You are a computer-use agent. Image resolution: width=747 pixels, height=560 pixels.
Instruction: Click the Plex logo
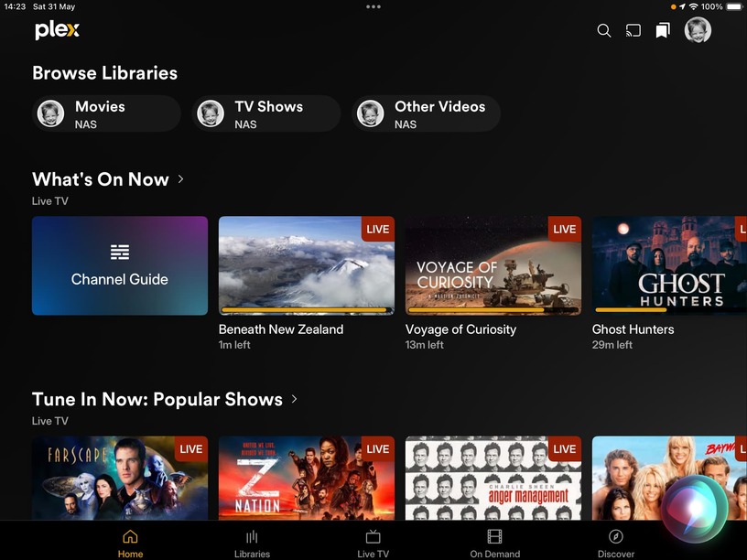(57, 29)
